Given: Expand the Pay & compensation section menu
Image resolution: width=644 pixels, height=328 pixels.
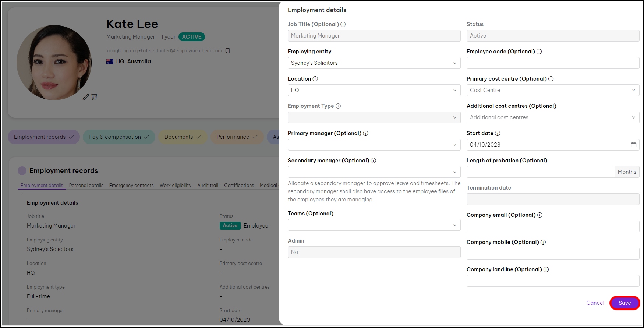Looking at the screenshot, I should click(x=118, y=137).
